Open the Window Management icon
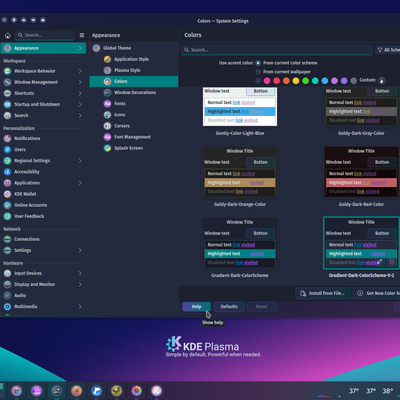This screenshot has width=400, height=400. click(x=7, y=82)
